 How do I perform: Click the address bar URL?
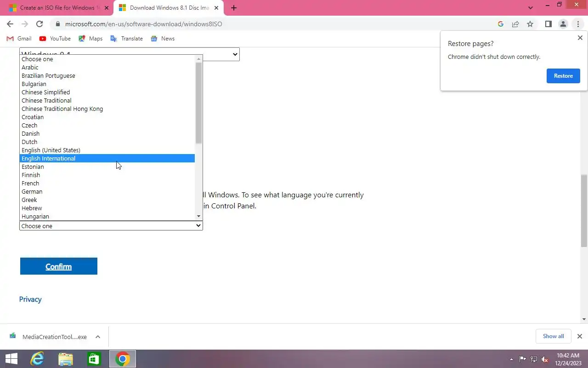coord(143,24)
